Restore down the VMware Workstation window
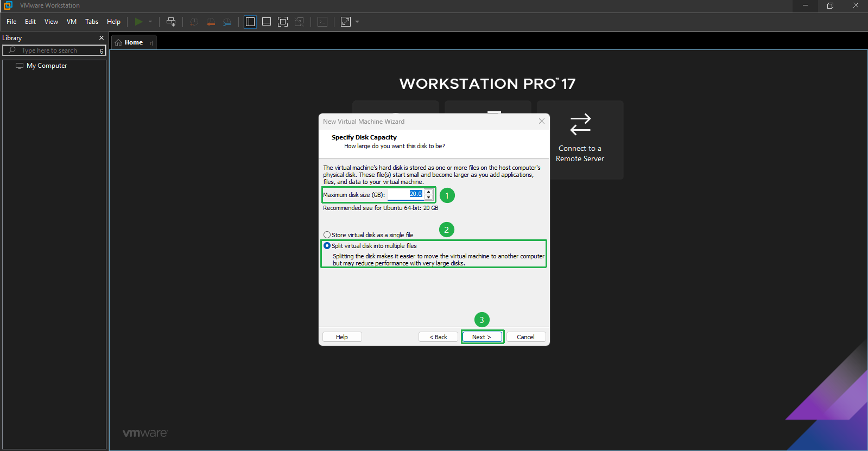 coord(830,5)
